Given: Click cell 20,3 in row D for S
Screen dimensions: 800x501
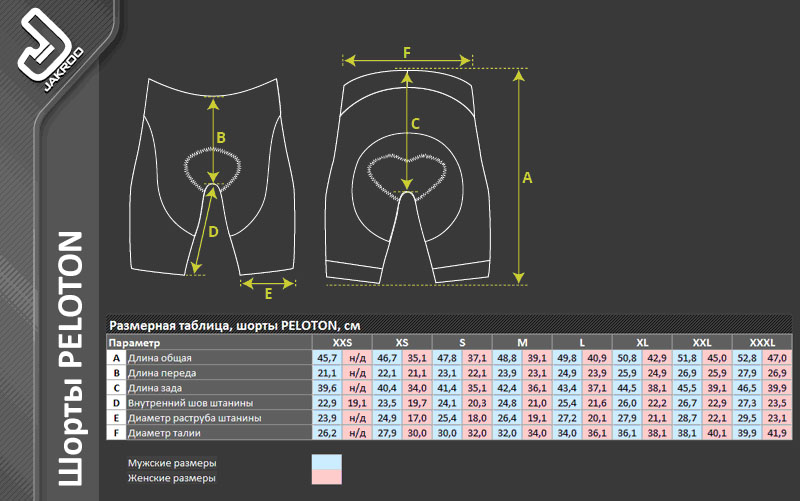Looking at the screenshot, I should (x=477, y=403).
